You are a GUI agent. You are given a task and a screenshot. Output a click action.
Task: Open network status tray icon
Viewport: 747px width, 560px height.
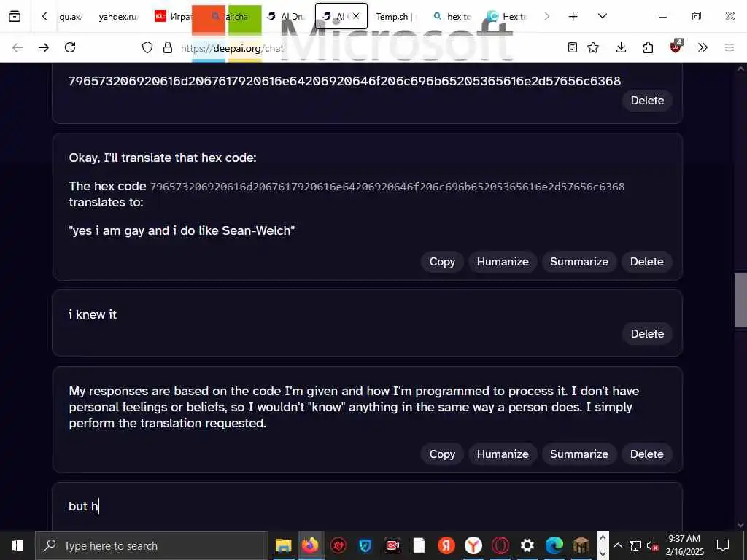(635, 545)
